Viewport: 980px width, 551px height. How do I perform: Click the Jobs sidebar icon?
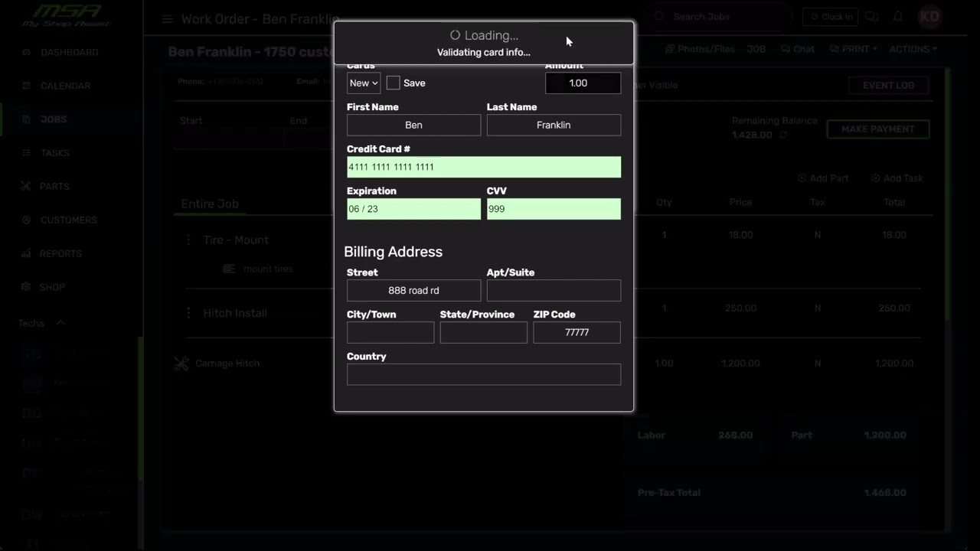(26, 119)
